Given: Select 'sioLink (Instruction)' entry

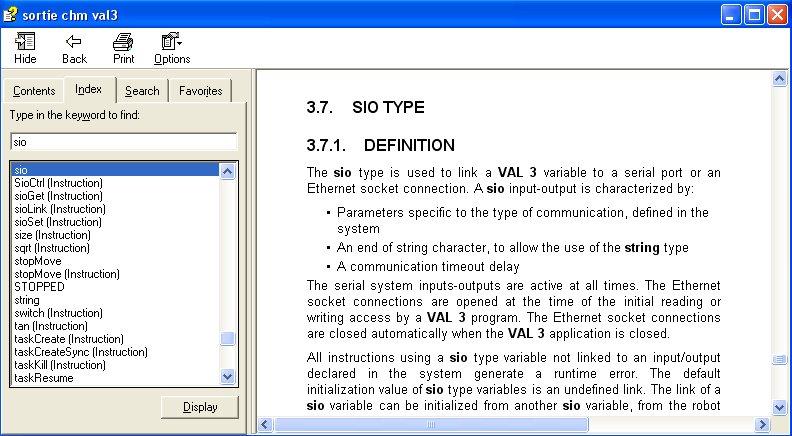Looking at the screenshot, I should [x=115, y=209].
